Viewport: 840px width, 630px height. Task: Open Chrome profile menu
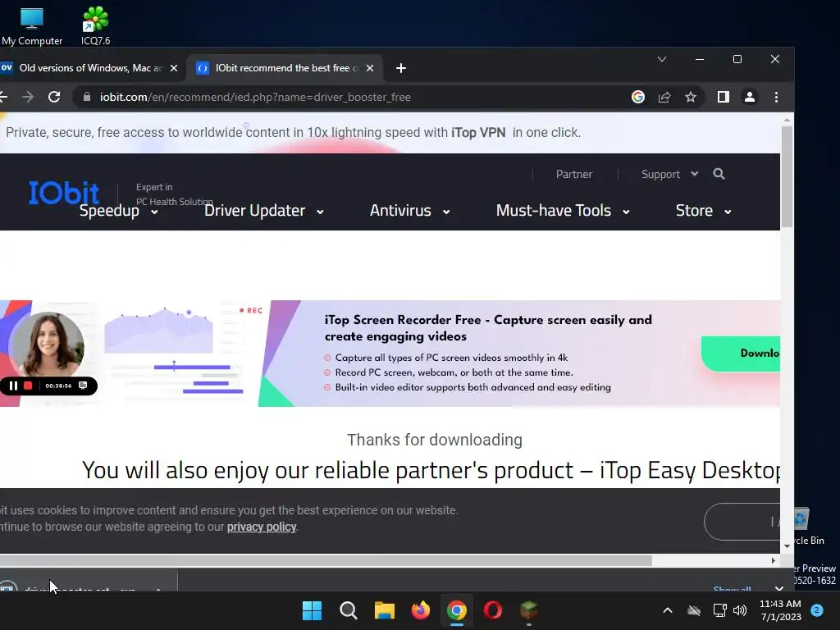click(750, 97)
